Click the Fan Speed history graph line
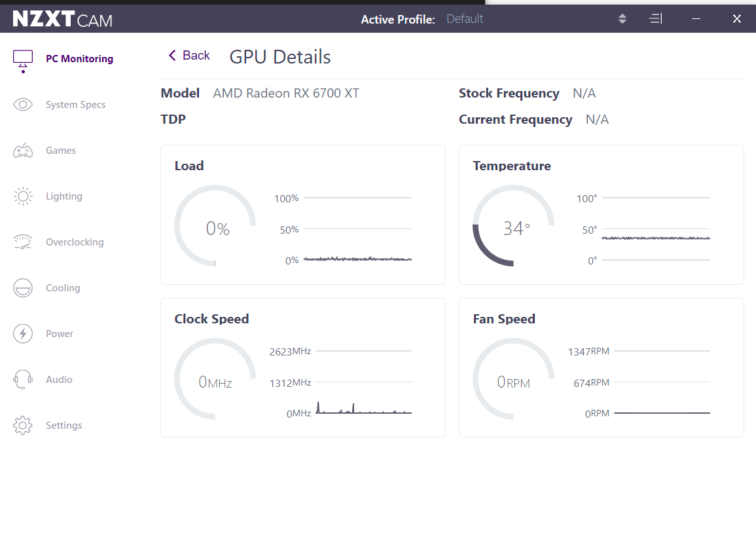 [x=662, y=413]
